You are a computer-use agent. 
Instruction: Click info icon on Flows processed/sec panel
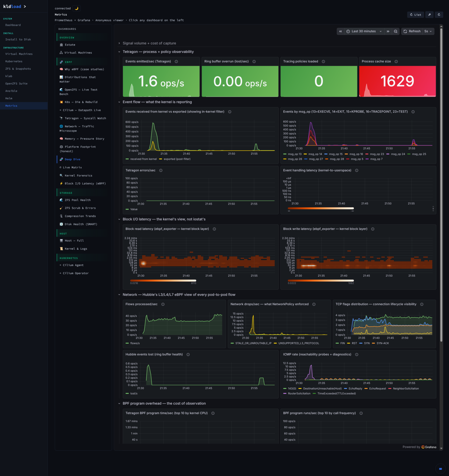point(163,304)
